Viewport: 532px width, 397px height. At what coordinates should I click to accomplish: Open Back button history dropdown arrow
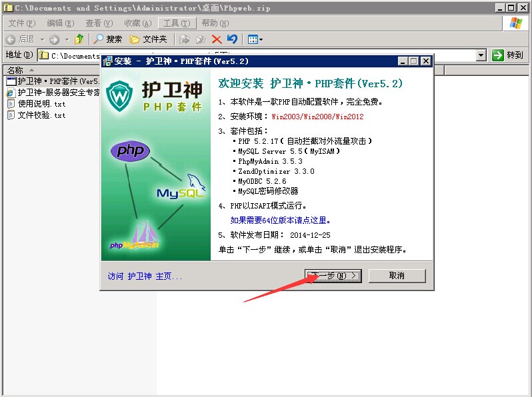click(43, 40)
